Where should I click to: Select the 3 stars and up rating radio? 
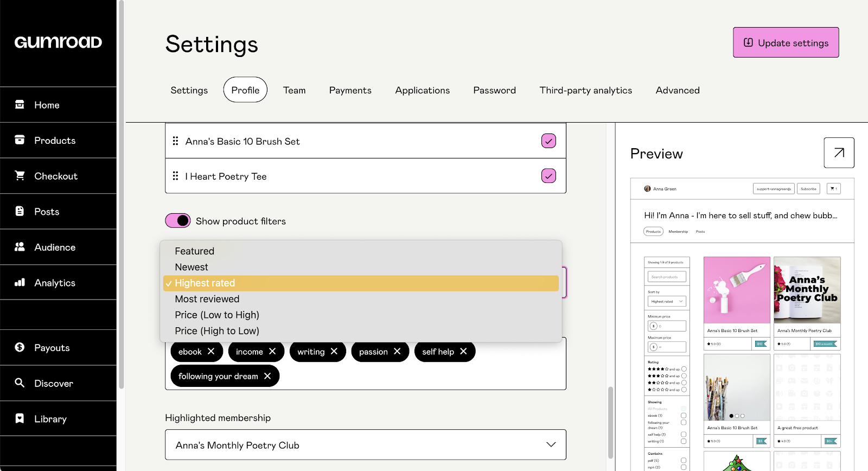pos(684,375)
